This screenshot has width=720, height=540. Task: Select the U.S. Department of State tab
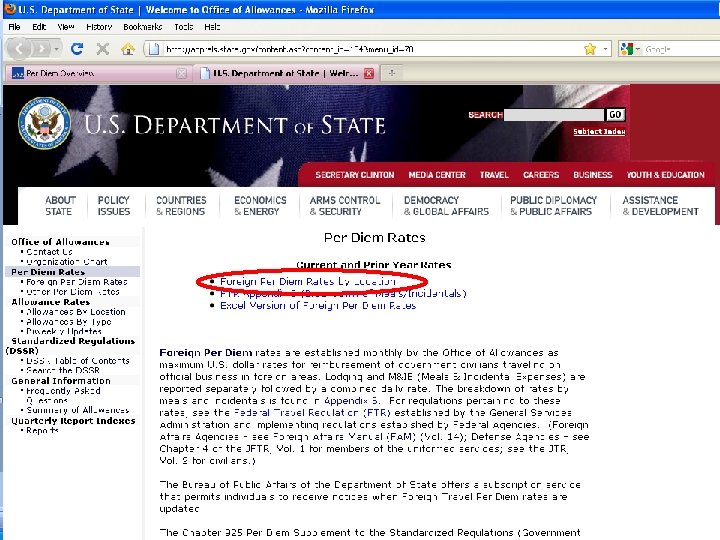(285, 73)
